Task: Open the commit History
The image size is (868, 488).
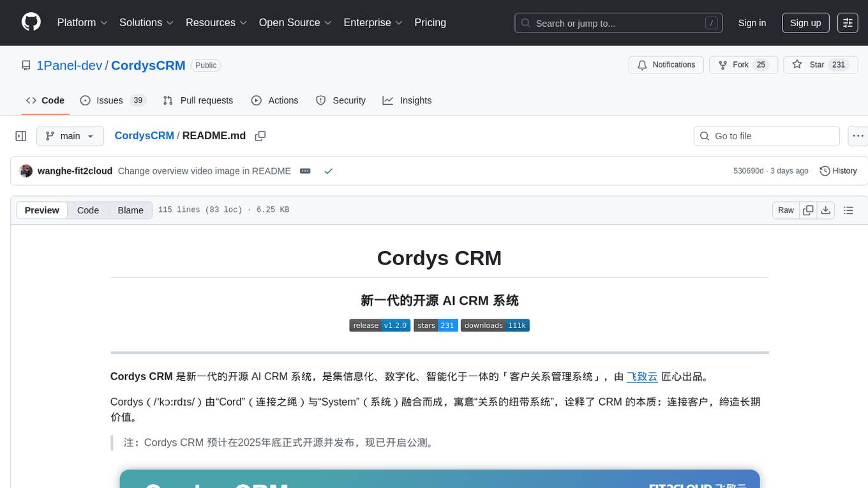Action: point(838,171)
